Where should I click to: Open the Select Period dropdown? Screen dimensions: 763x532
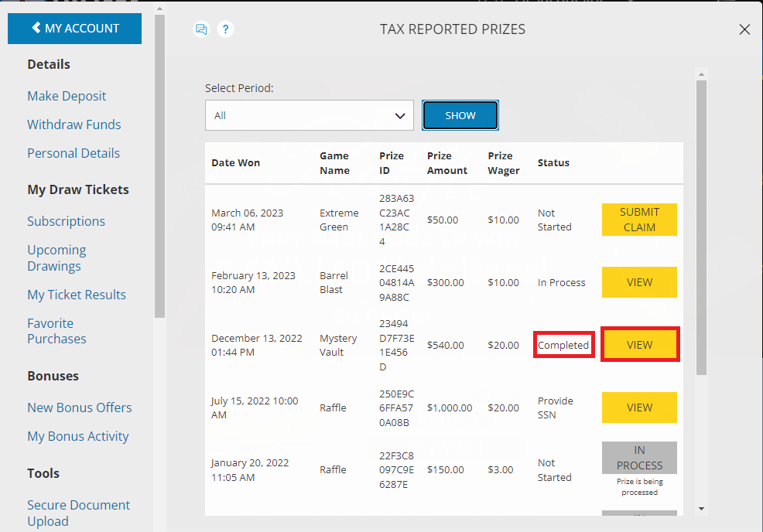point(309,114)
